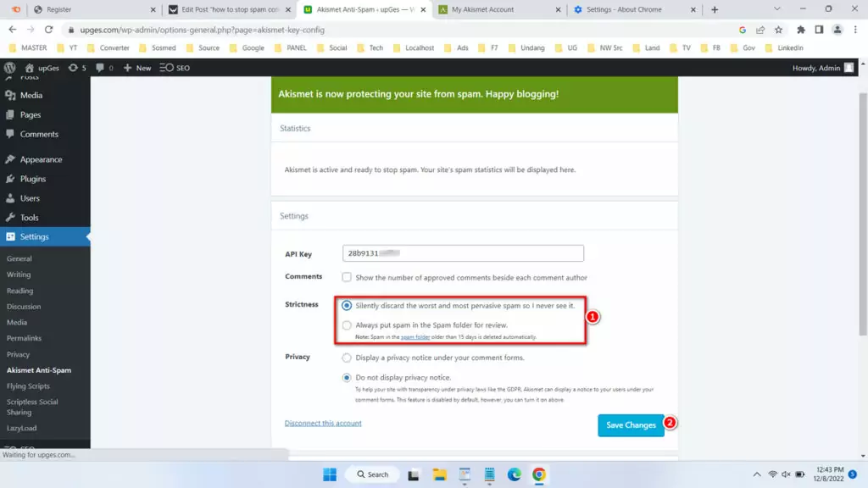Open Microsoft Edge from the taskbar
This screenshot has width=868, height=488.
(514, 474)
